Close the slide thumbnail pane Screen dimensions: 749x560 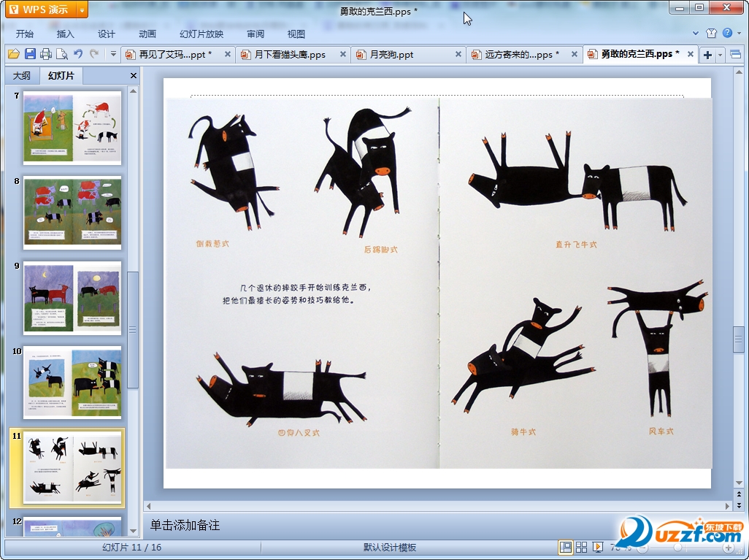pyautogui.click(x=134, y=75)
